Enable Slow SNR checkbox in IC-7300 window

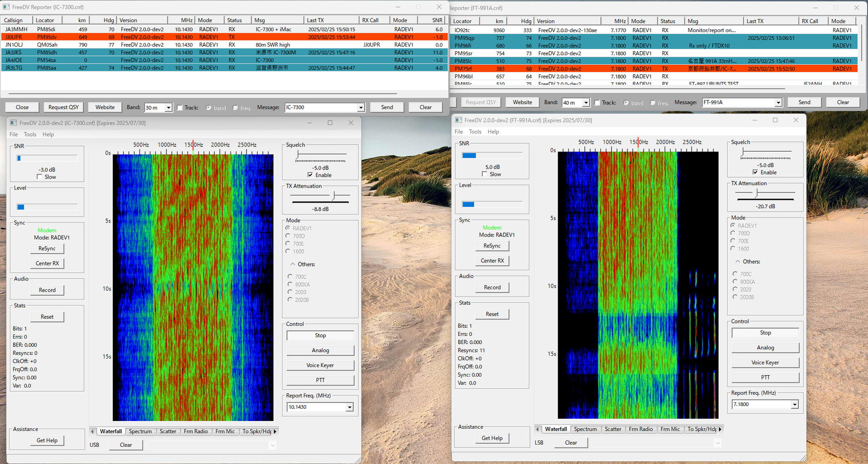click(x=39, y=177)
